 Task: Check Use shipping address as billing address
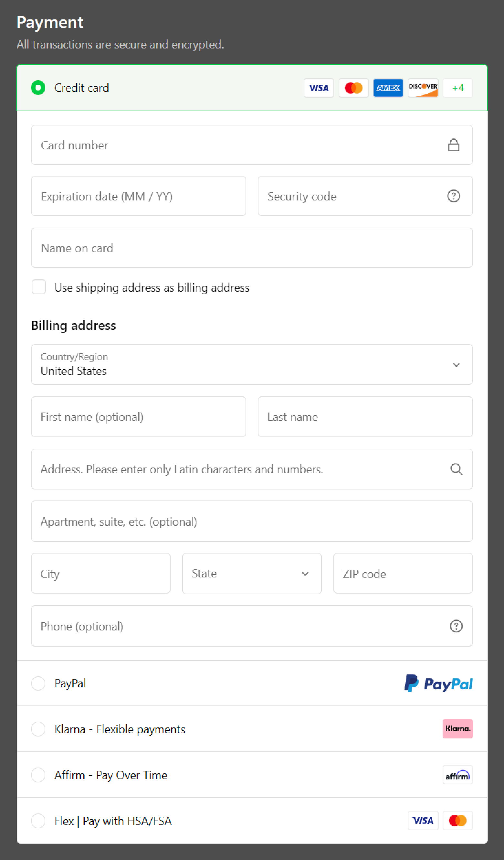point(38,287)
